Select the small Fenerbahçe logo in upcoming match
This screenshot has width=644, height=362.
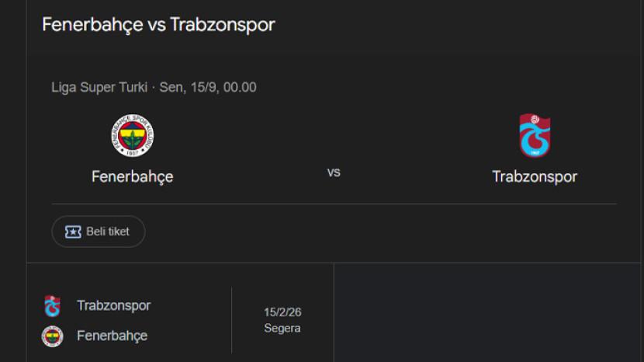52,336
